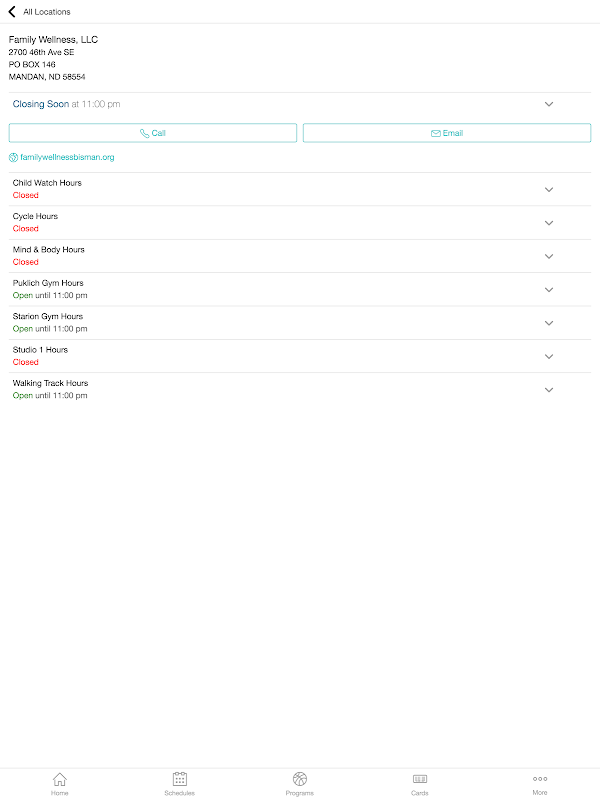Select the Child Watch Hours title

(47, 183)
